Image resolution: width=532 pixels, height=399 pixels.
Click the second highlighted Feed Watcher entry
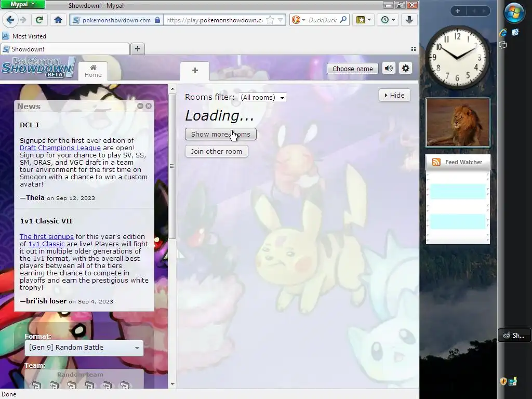pyautogui.click(x=458, y=221)
